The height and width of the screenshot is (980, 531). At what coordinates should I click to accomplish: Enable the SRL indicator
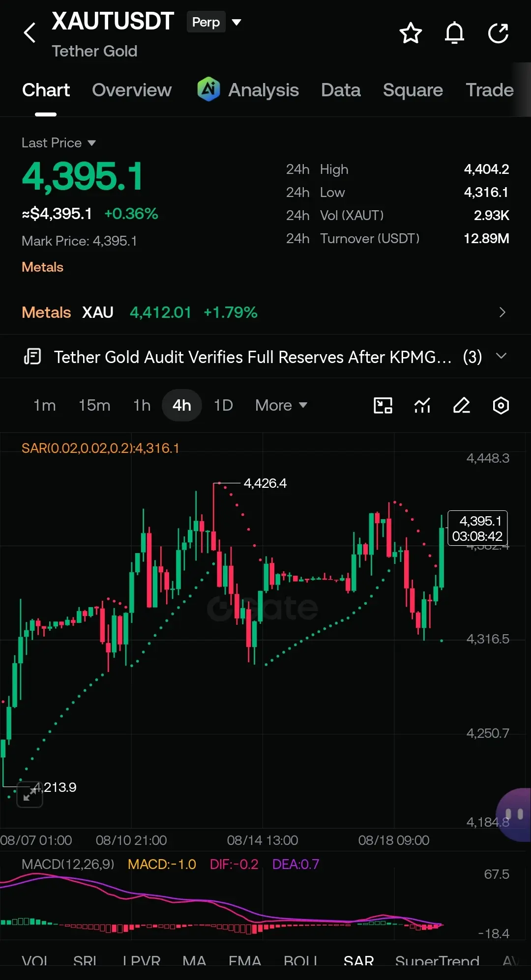click(x=85, y=960)
